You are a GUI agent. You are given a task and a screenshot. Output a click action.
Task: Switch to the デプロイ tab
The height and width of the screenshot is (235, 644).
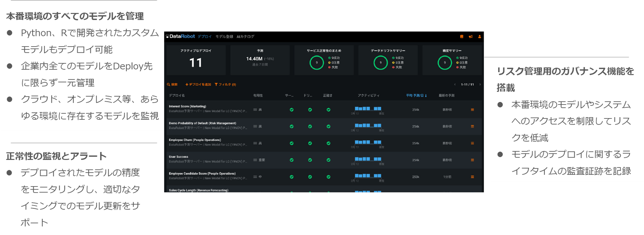coord(205,37)
